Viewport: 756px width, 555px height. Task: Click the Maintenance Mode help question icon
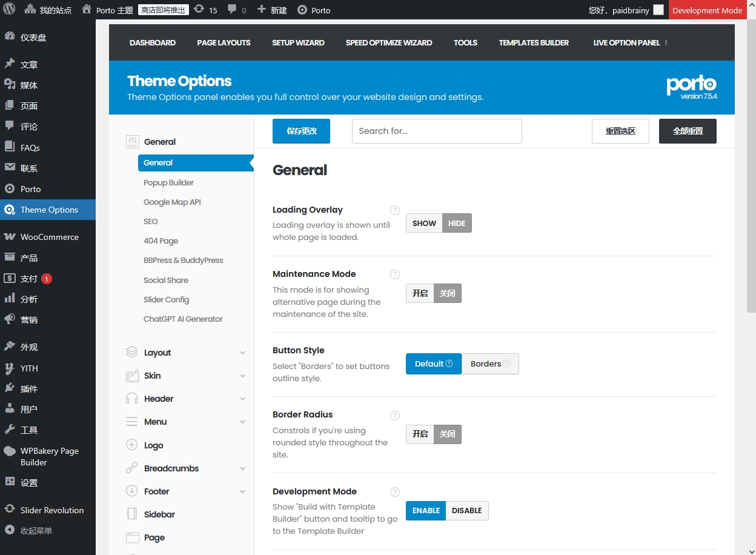click(x=395, y=274)
